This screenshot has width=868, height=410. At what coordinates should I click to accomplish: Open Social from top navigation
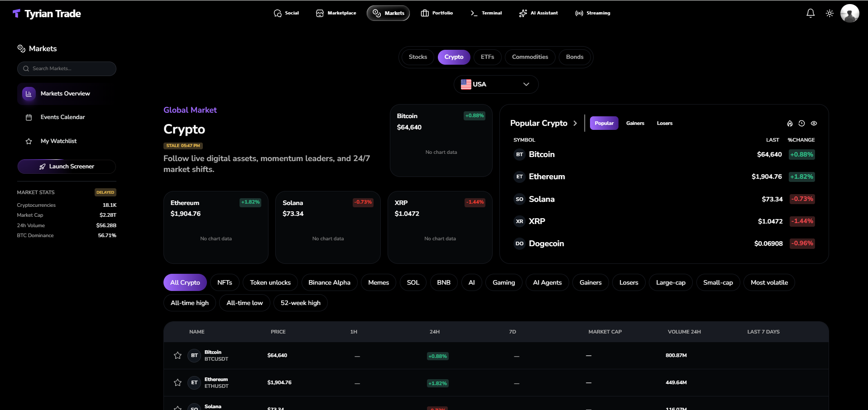pyautogui.click(x=286, y=13)
